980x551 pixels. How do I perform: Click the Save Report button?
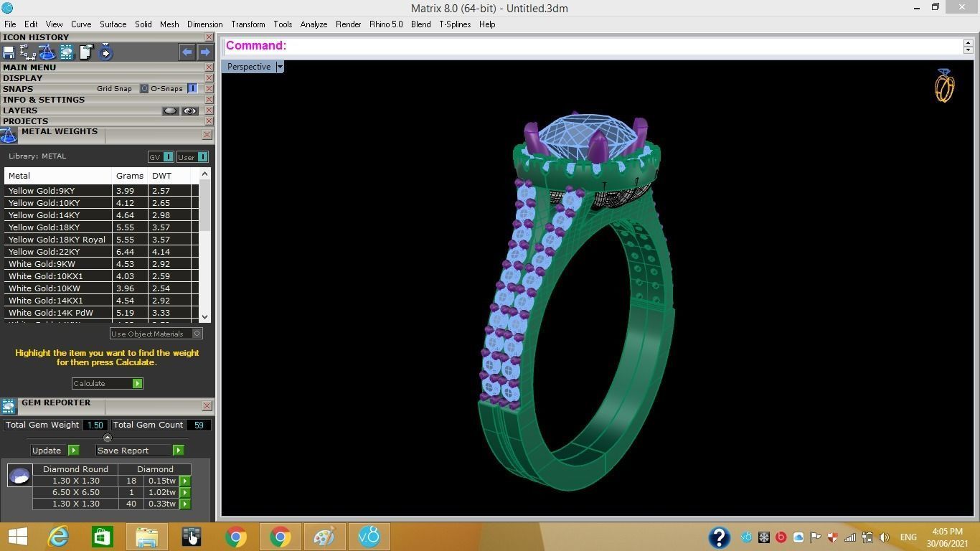[140, 450]
